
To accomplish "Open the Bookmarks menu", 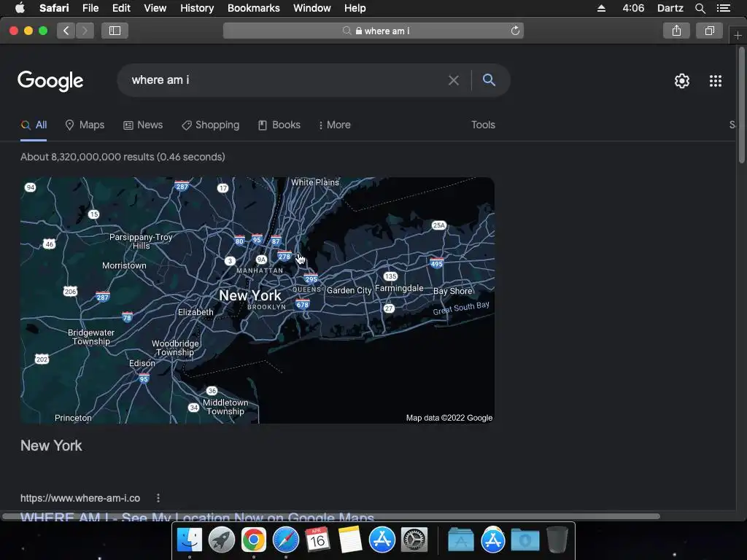I will pyautogui.click(x=253, y=8).
